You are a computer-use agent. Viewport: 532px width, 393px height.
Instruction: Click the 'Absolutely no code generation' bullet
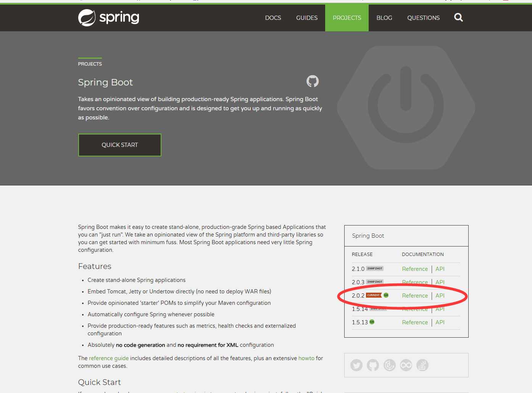pyautogui.click(x=181, y=345)
